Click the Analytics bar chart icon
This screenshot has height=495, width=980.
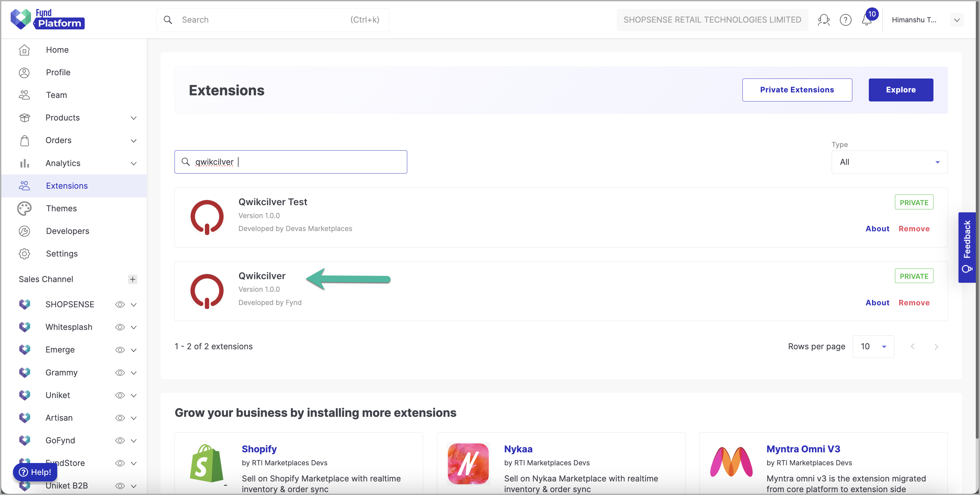pyautogui.click(x=24, y=163)
